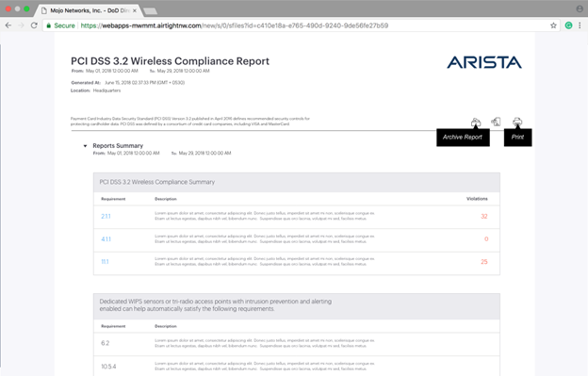The image size is (588, 376).
Task: Click the macOS green fullscreen window button
Action: coord(26,8)
